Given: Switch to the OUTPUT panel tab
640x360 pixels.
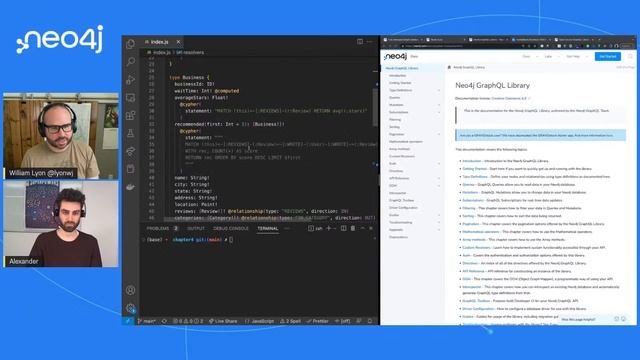Looking at the screenshot, I should coord(196,229).
